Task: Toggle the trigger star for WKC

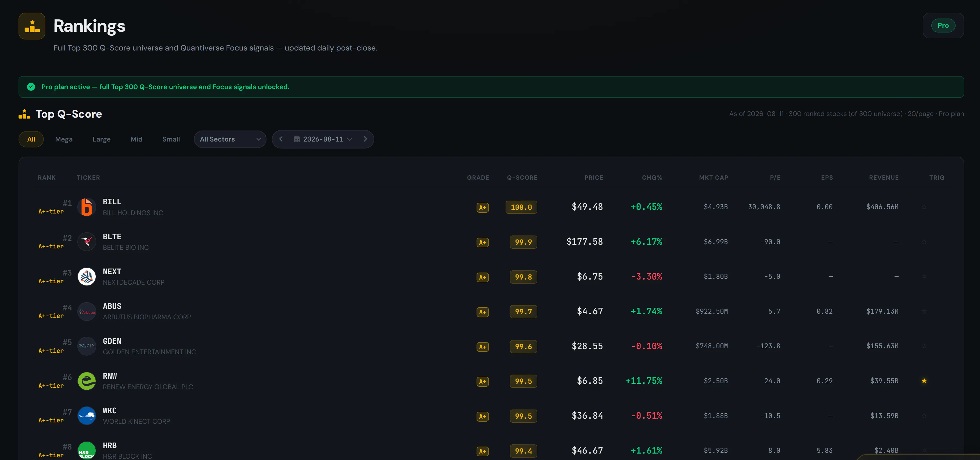Action: 924,415
